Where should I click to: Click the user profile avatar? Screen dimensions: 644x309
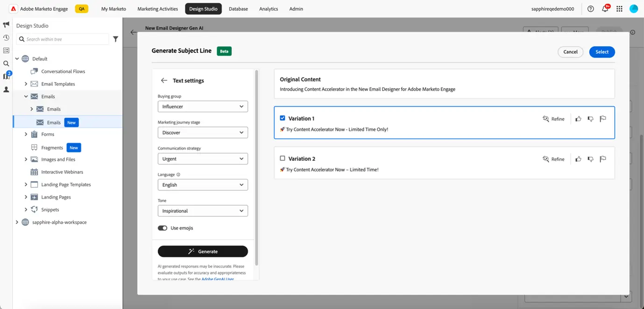634,9
